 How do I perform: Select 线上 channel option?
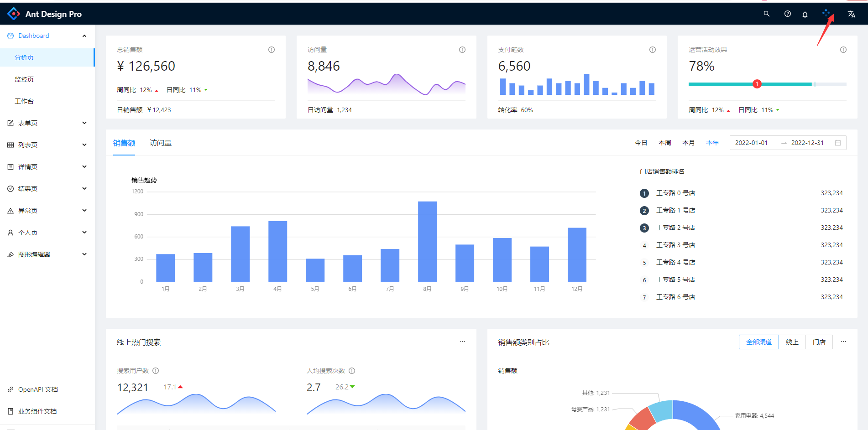pos(792,342)
